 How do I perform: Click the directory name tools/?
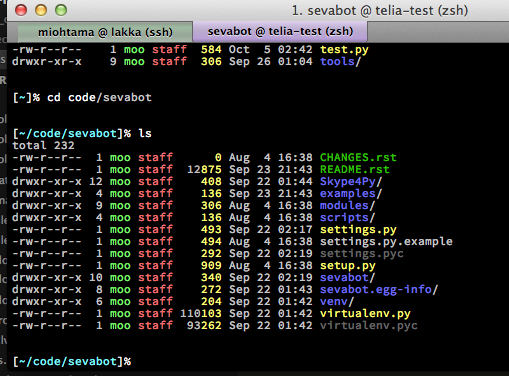tap(340, 62)
